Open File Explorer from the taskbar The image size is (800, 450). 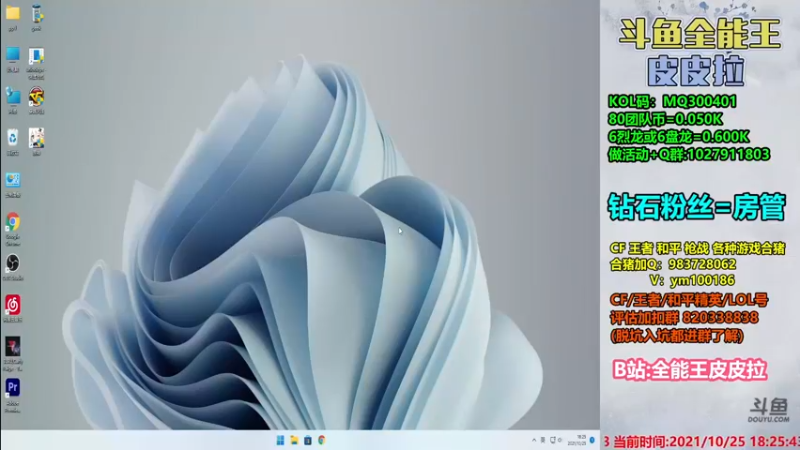294,440
